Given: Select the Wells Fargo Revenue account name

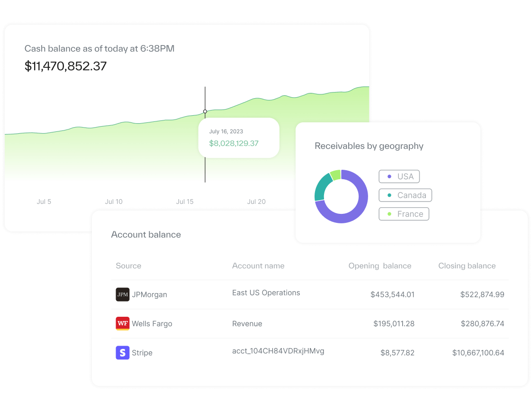Looking at the screenshot, I should (x=247, y=324).
